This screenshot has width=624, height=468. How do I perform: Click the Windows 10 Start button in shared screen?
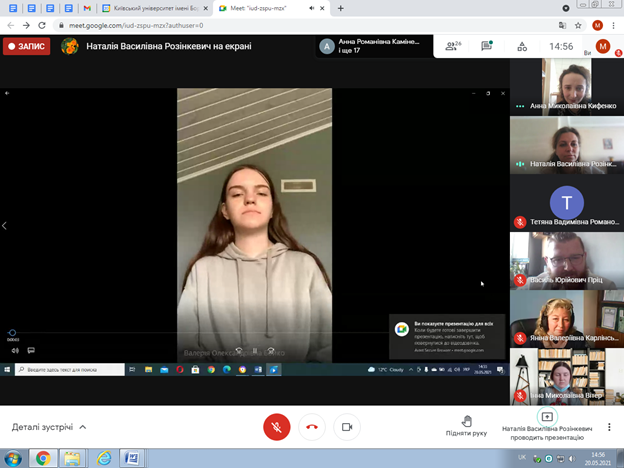pos(7,370)
